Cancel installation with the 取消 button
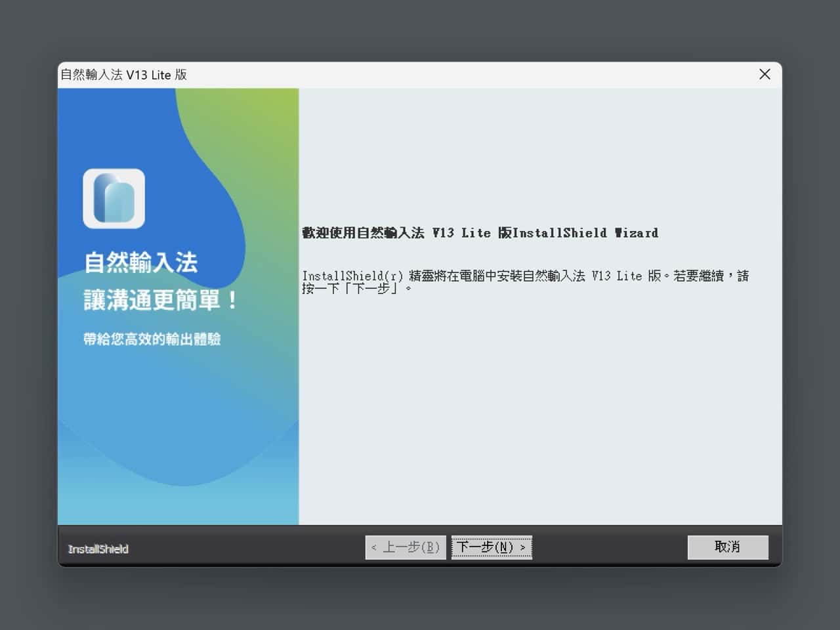 pyautogui.click(x=728, y=547)
